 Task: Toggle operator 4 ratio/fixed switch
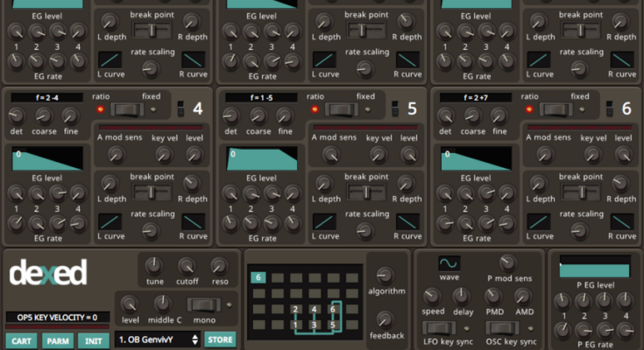point(128,109)
